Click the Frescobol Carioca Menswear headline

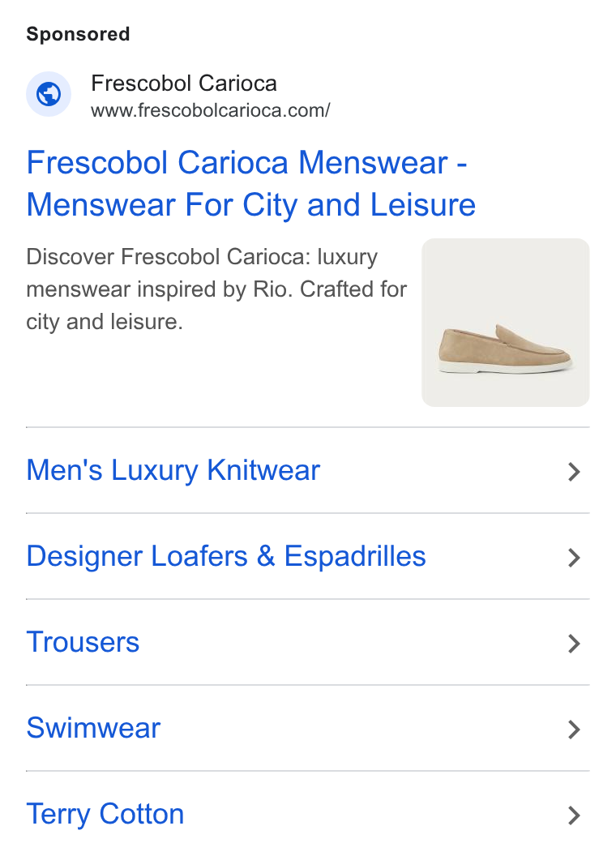click(247, 163)
